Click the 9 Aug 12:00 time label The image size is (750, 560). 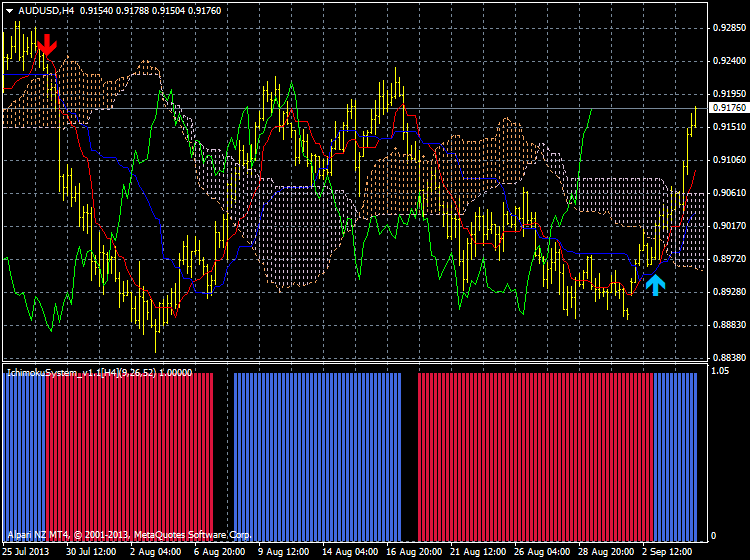[284, 552]
